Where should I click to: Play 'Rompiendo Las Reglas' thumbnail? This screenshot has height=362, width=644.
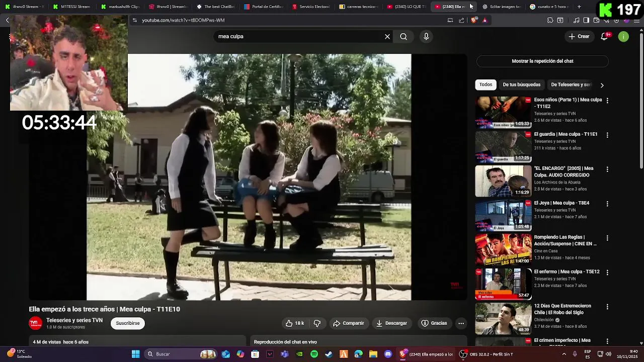(x=503, y=249)
